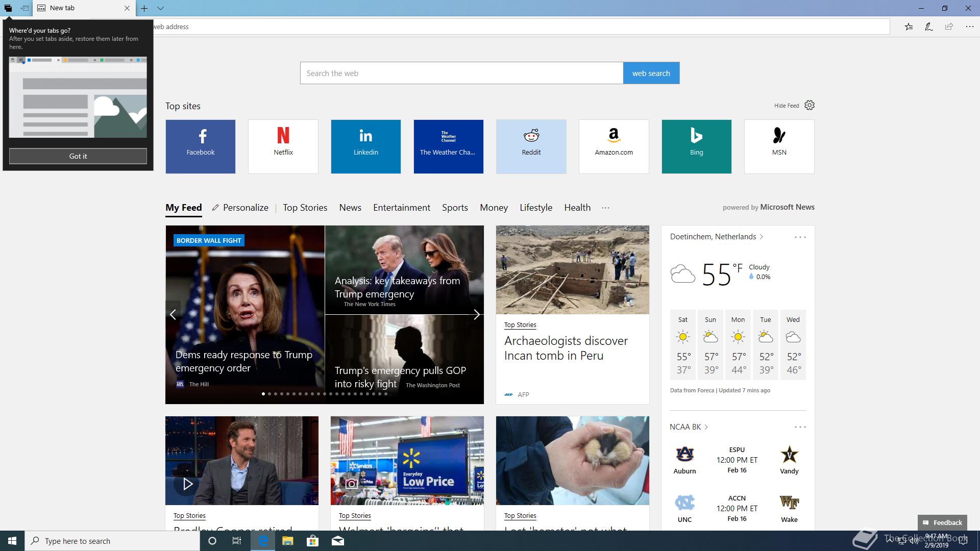Open the Walmart photo gallery thumbnail
The height and width of the screenshot is (551, 980).
(407, 461)
